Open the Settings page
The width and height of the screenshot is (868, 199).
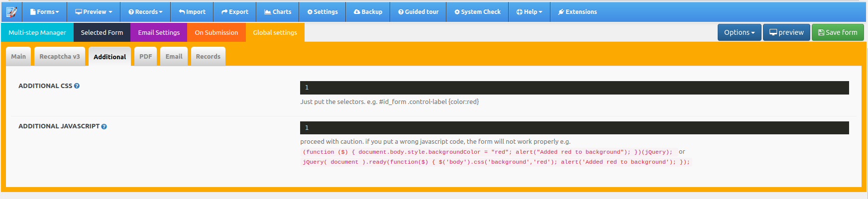click(x=323, y=12)
